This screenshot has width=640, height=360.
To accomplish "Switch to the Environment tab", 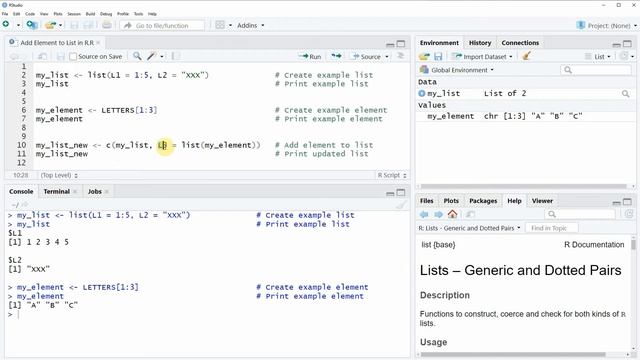I will click(439, 42).
